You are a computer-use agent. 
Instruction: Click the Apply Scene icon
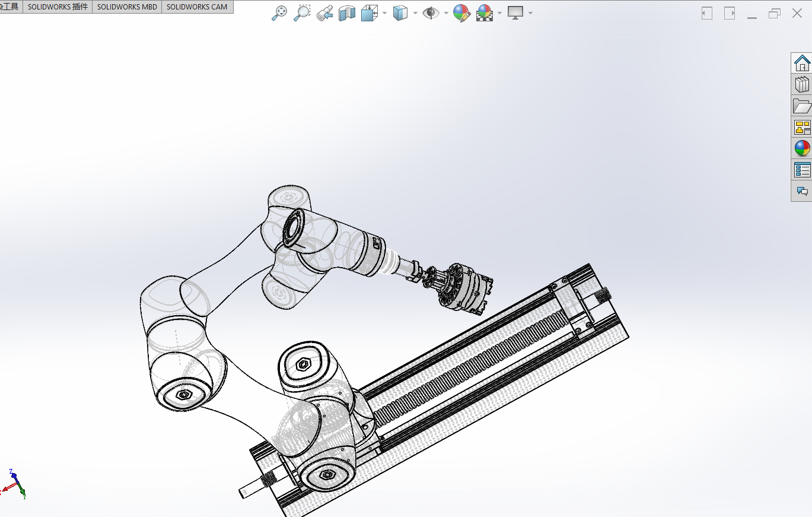click(485, 13)
